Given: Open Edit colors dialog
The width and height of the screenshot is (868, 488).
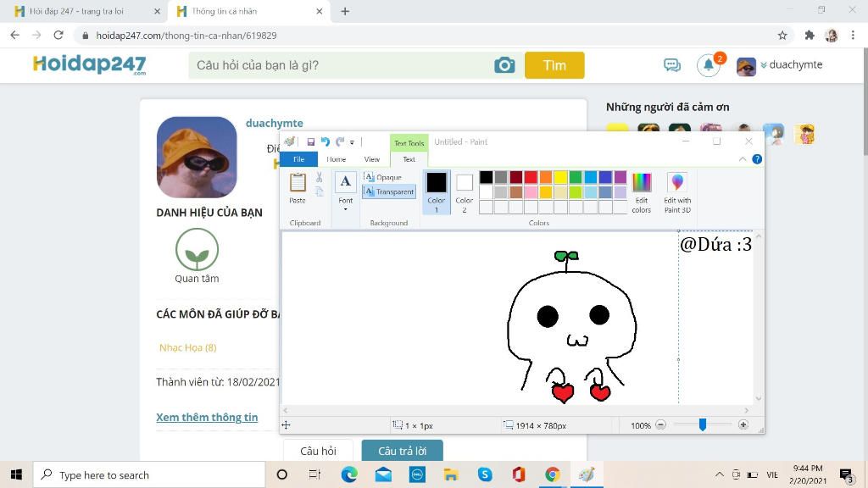Looking at the screenshot, I should click(x=641, y=192).
